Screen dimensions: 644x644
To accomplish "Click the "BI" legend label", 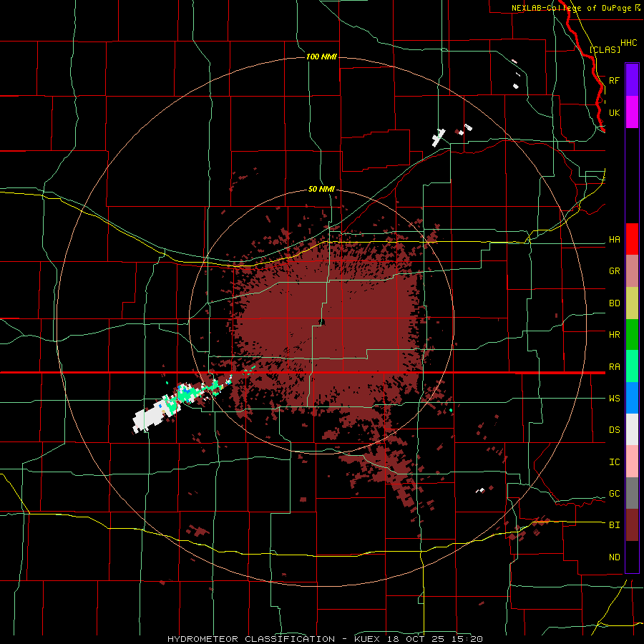I will [614, 525].
